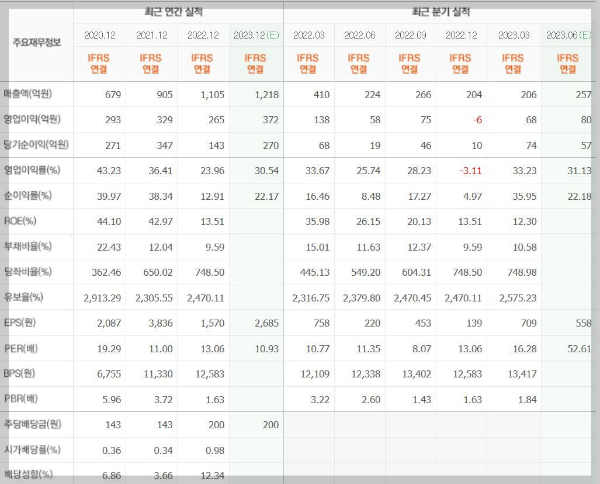Screen dimensions: 600x484
Task: Click the 1,218 estimated revenue value
Action: coord(267,95)
